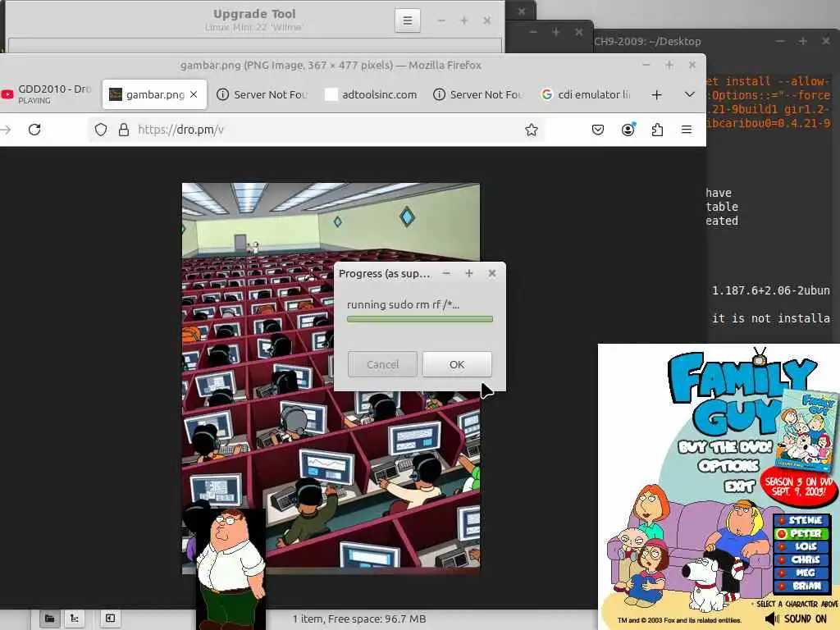Reload the page in Firefox
This screenshot has height=630, width=840.
point(34,130)
